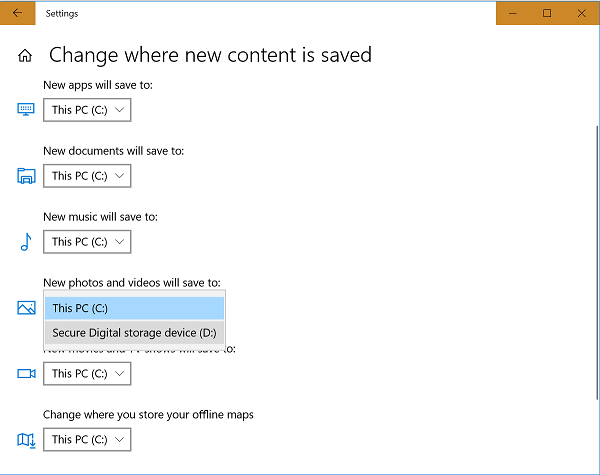Screen dimensions: 600x475
Task: Open the new movies save location dropdown
Action: point(87,374)
